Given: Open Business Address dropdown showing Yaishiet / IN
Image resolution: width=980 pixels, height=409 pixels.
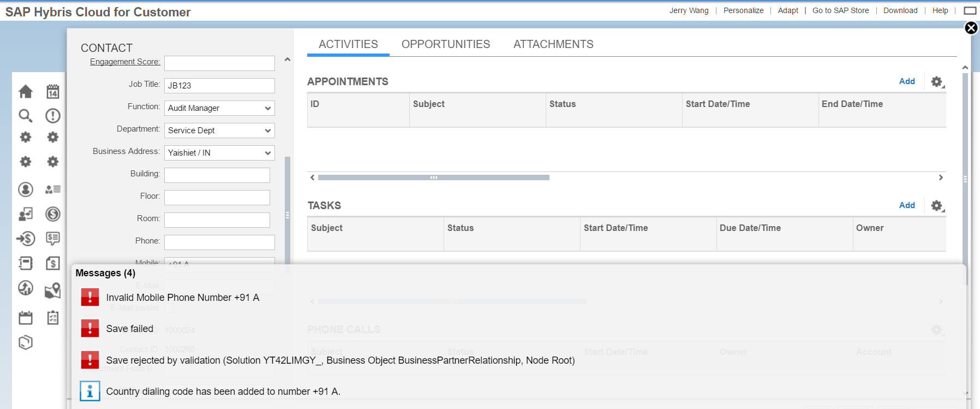Looking at the screenshot, I should pos(219,153).
